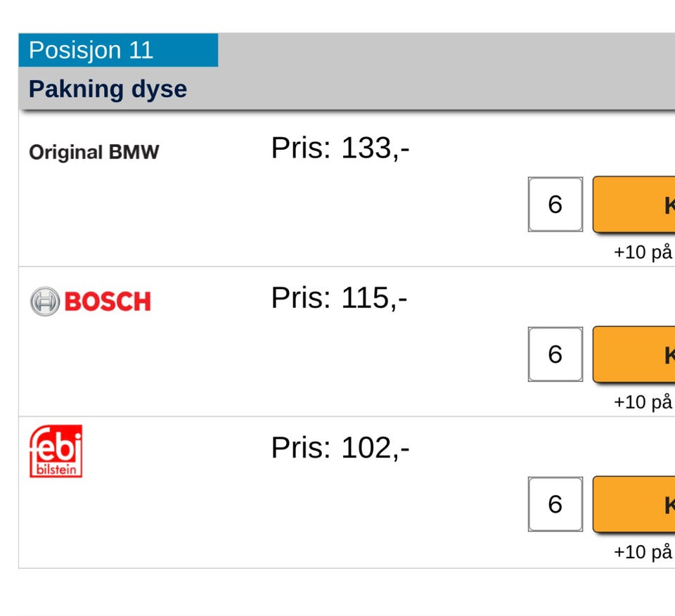Click the gray section header bar
Viewport: 675px width, 616px height.
(443, 70)
